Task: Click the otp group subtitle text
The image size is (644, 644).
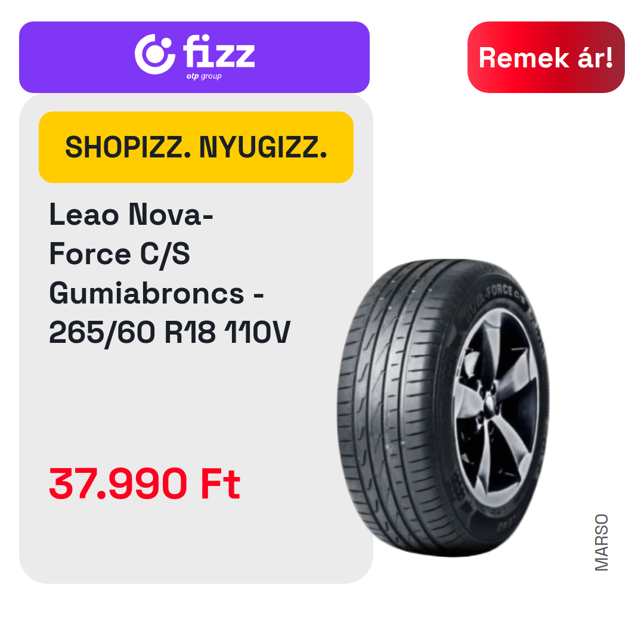Action: [204, 76]
